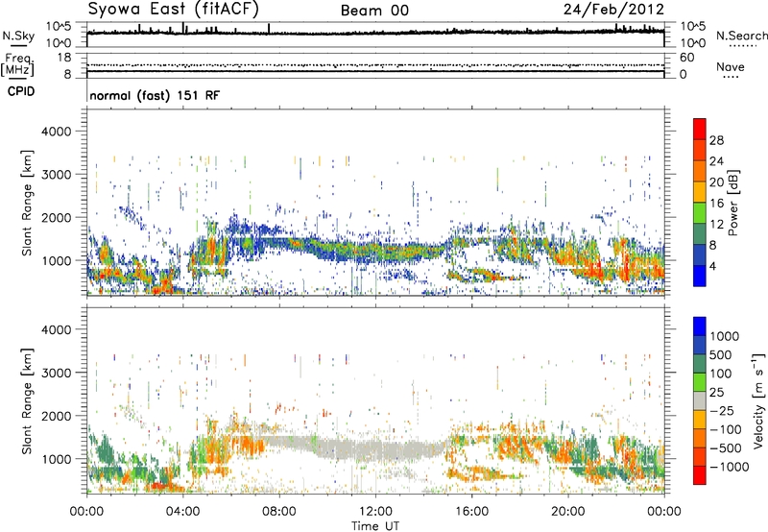Pick the light green Velocity segment 25 to 100
This screenshot has width=768, height=532.
click(700, 382)
